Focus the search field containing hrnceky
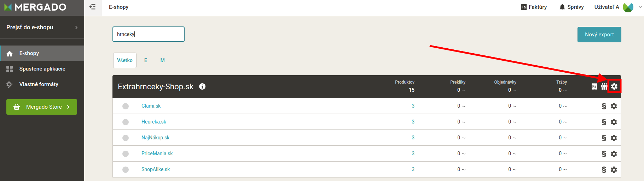644x181 pixels. click(149, 34)
